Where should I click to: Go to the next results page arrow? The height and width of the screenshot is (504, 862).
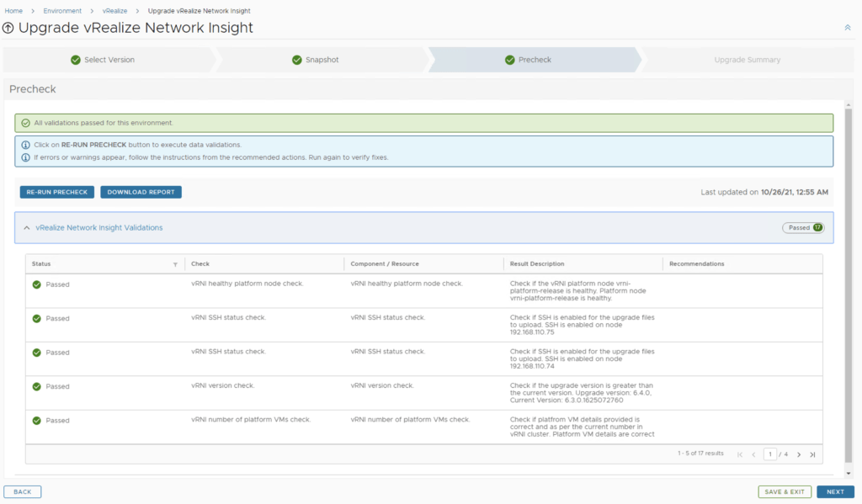(x=799, y=454)
